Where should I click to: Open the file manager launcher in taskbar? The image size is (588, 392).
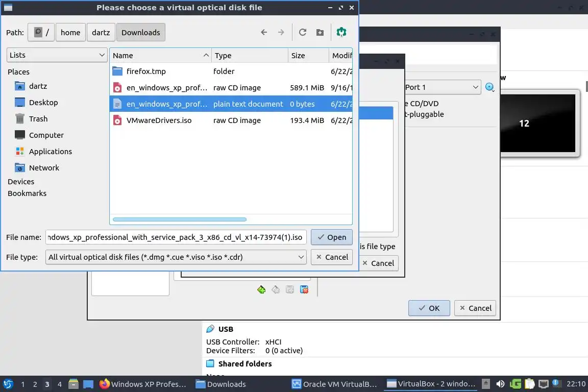coord(73,384)
